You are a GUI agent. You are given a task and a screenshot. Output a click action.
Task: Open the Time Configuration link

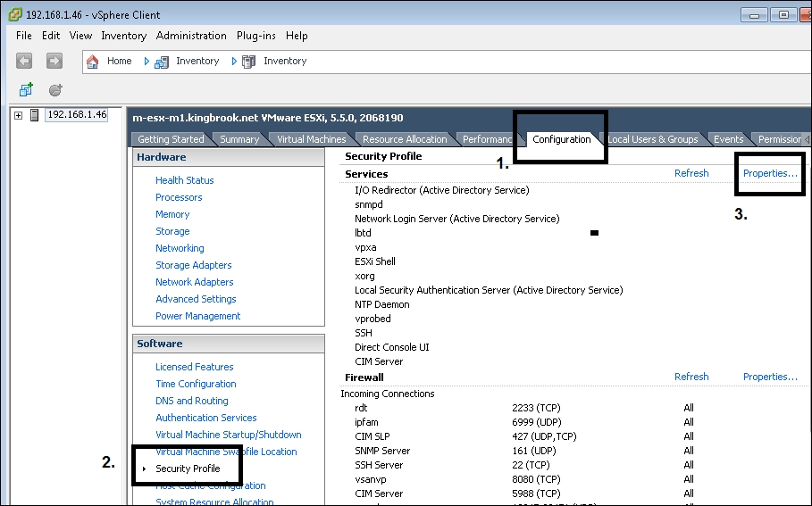[196, 384]
